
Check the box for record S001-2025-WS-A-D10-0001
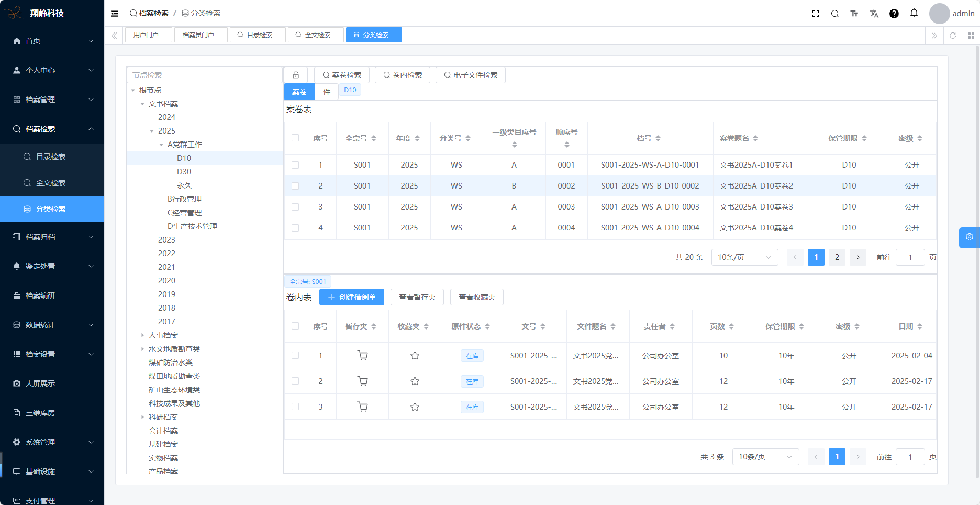click(x=295, y=165)
